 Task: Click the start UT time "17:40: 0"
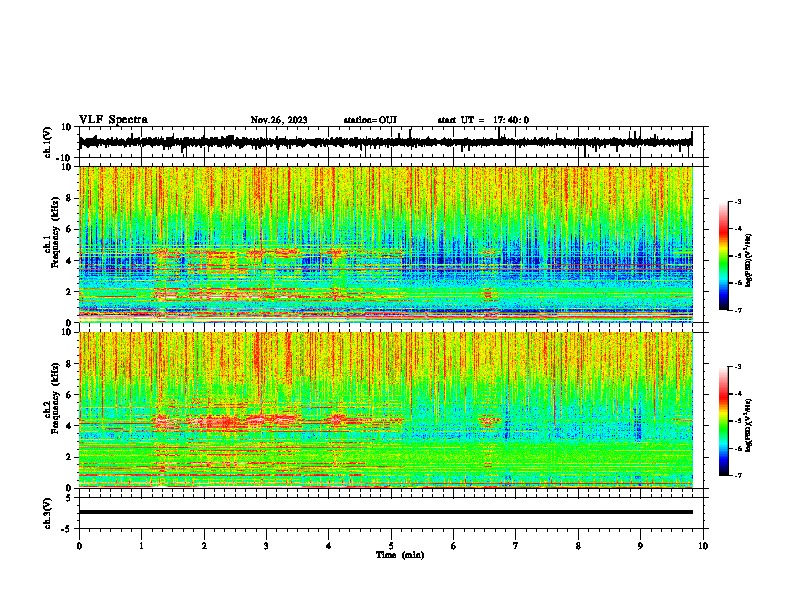pos(511,120)
